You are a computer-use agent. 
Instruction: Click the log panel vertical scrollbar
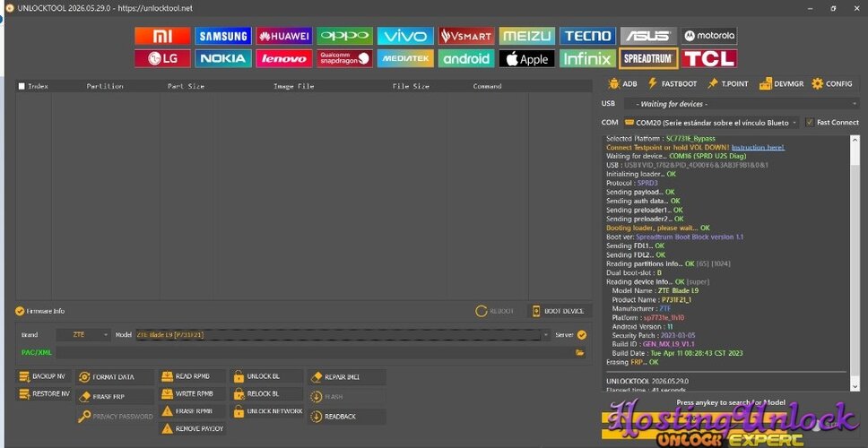(x=855, y=263)
